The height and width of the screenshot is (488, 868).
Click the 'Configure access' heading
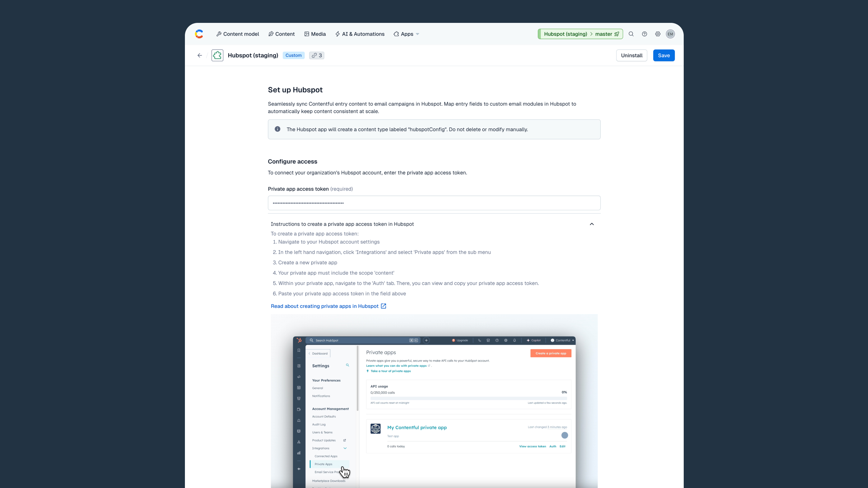tap(293, 161)
